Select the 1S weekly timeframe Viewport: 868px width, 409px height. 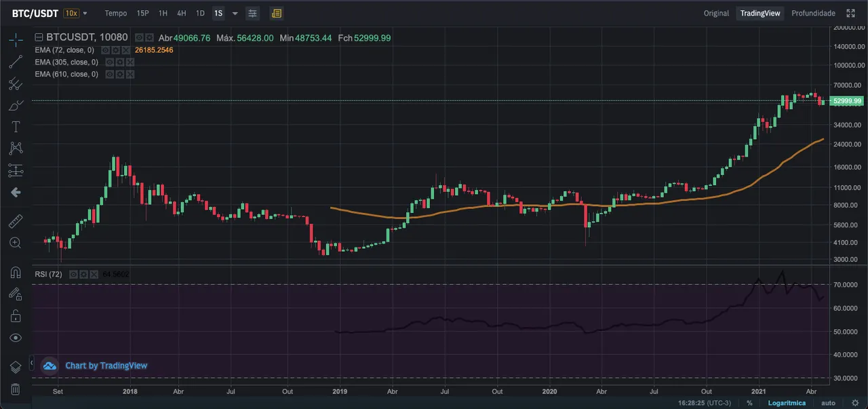tap(218, 13)
